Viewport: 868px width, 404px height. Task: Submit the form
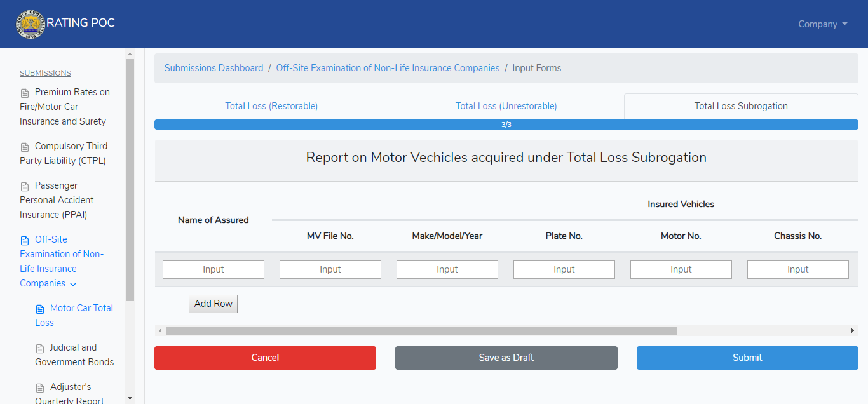(747, 358)
